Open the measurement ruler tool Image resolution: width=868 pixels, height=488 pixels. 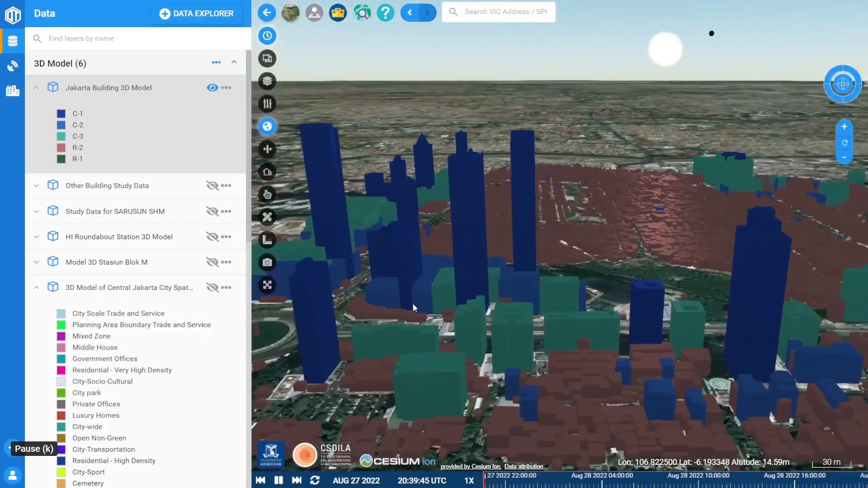pyautogui.click(x=267, y=240)
